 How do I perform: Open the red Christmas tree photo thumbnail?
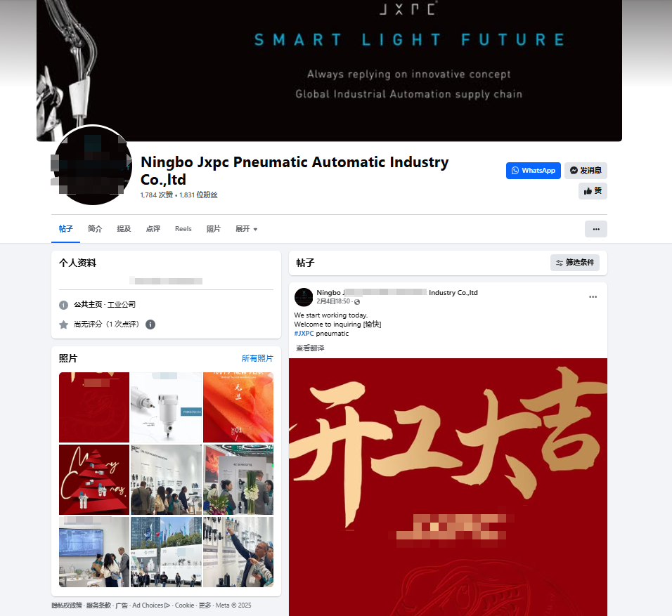point(94,479)
